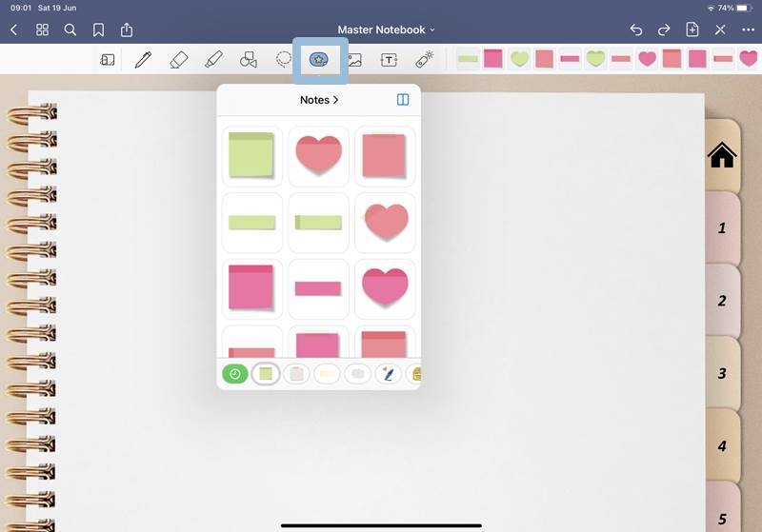This screenshot has width=762, height=532.
Task: Open the Recents tab with green clock
Action: pyautogui.click(x=235, y=374)
